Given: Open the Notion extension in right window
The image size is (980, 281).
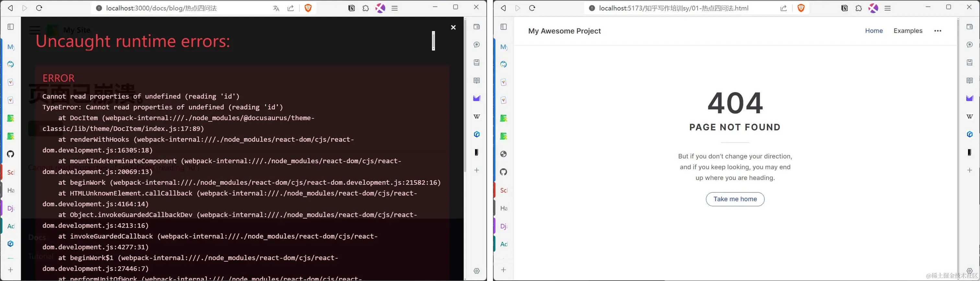Looking at the screenshot, I should [845, 8].
